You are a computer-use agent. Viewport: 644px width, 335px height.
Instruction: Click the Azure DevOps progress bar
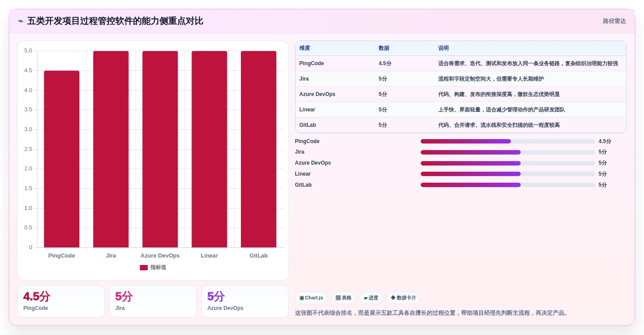point(507,163)
